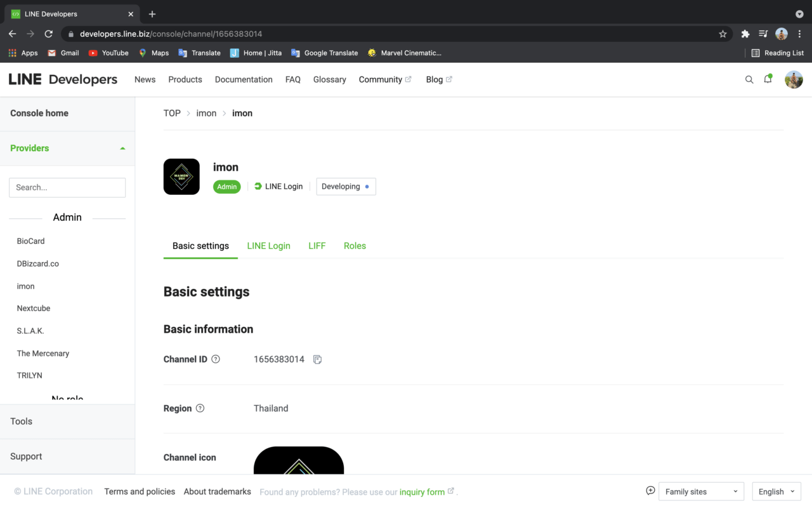Copy Channel ID using the copy icon
812x508 pixels.
click(317, 359)
